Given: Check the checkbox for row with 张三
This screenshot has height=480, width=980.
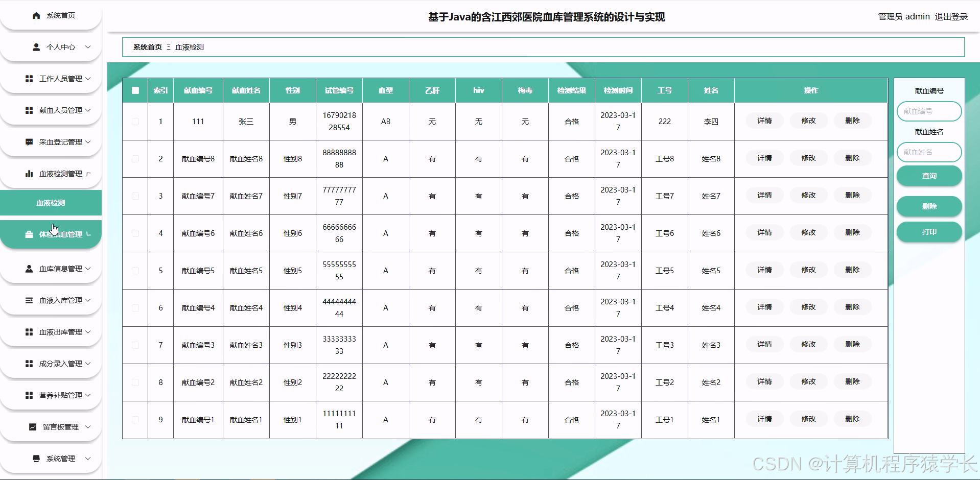Looking at the screenshot, I should pyautogui.click(x=135, y=122).
